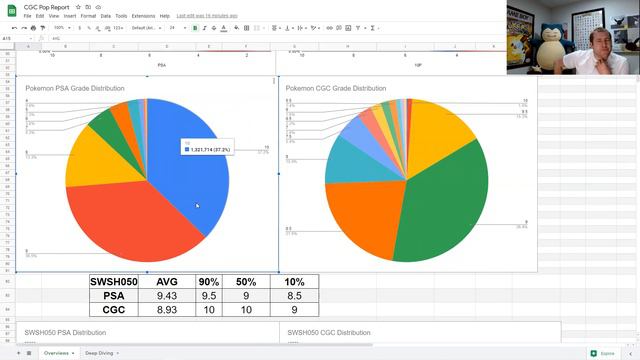Switch to the Deep Diving sheet tab
640x360 pixels.
tap(99, 353)
